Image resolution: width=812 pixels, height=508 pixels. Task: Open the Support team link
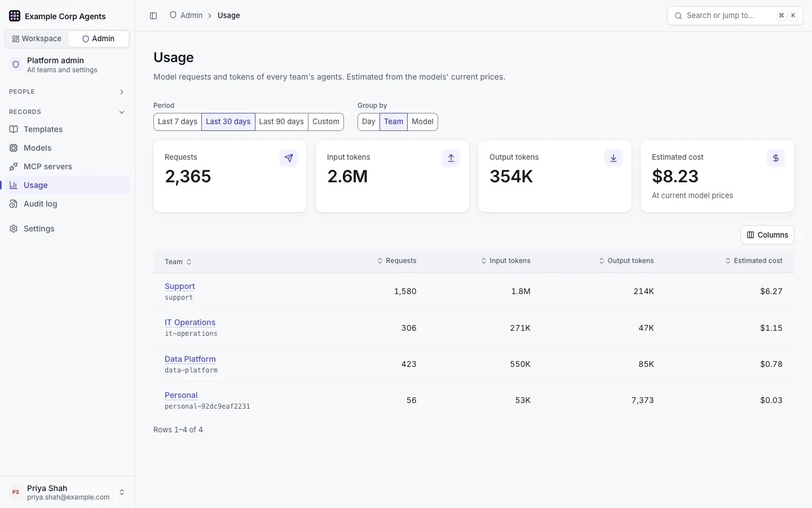pyautogui.click(x=180, y=286)
